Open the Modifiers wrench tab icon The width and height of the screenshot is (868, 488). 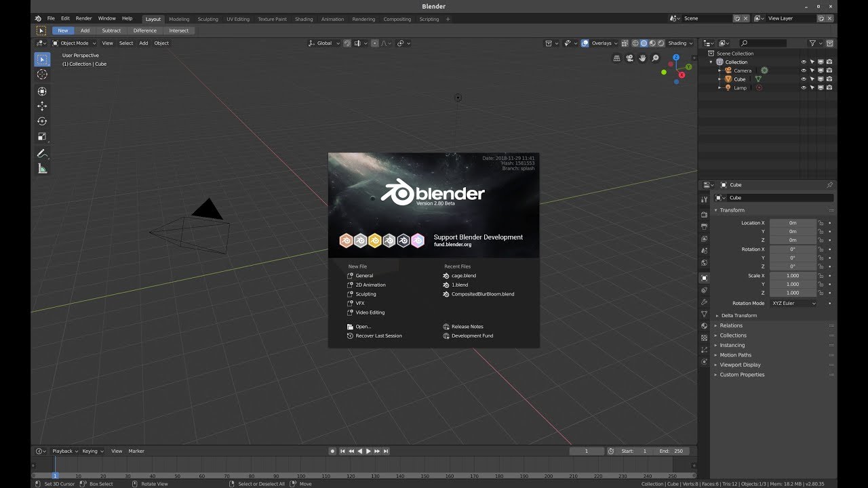coord(704,302)
